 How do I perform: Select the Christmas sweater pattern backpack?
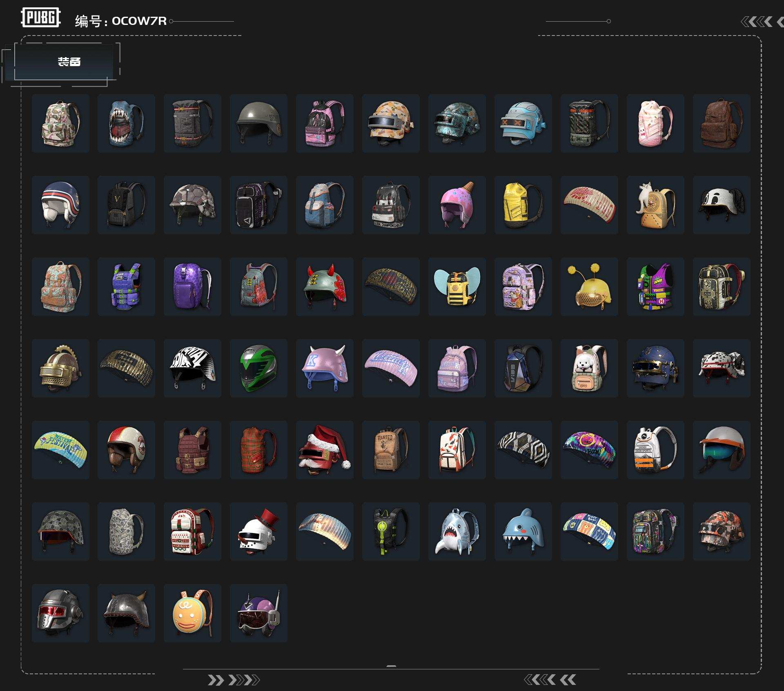192,531
